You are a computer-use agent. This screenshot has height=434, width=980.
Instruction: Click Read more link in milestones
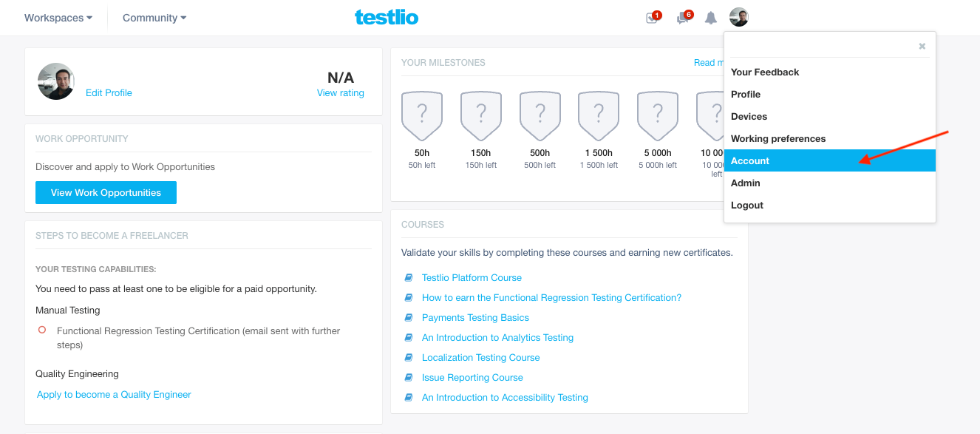pyautogui.click(x=709, y=63)
